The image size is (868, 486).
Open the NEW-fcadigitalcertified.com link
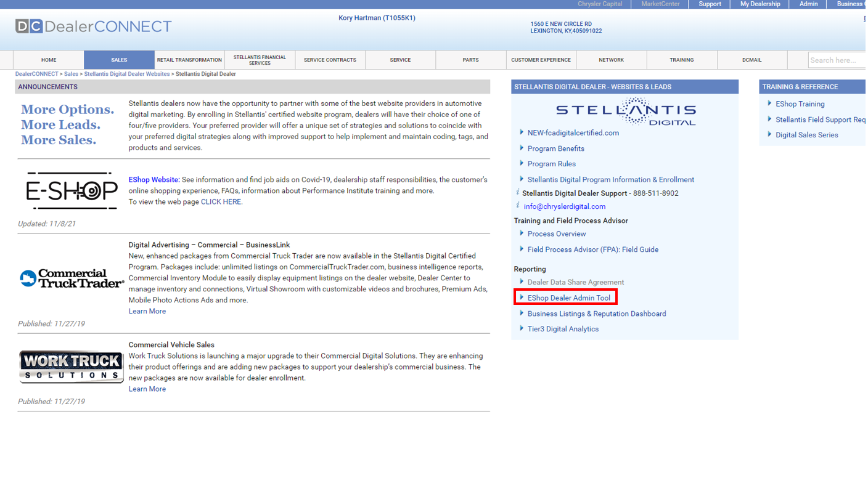(573, 132)
